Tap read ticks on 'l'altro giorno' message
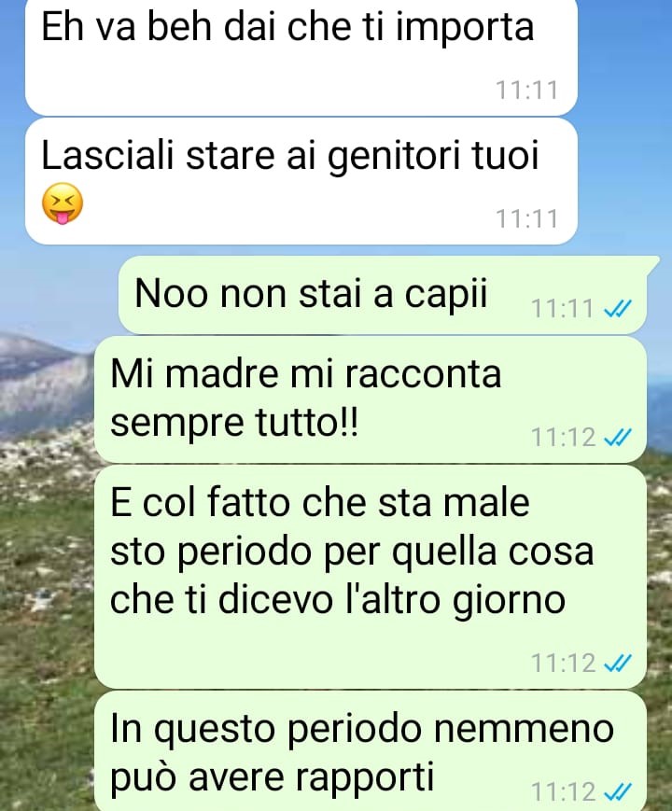Viewport: 672px width, 811px height. point(618,663)
